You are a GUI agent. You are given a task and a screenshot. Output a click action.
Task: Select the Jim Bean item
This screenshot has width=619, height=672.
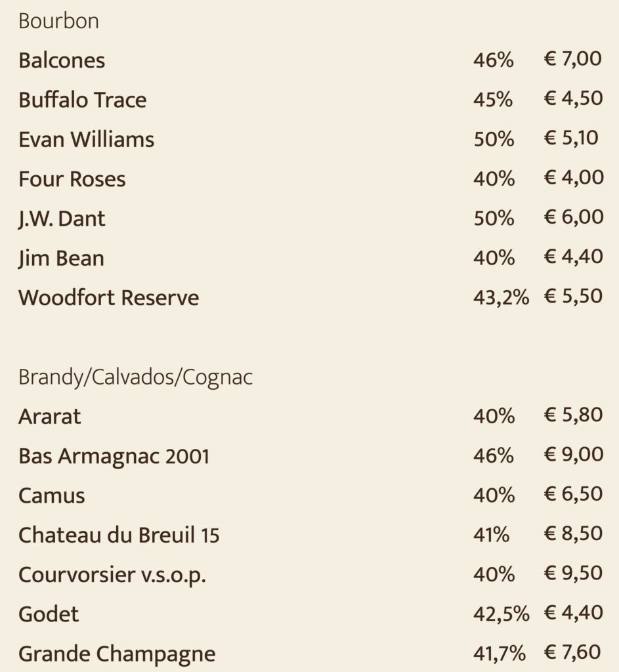point(61,259)
